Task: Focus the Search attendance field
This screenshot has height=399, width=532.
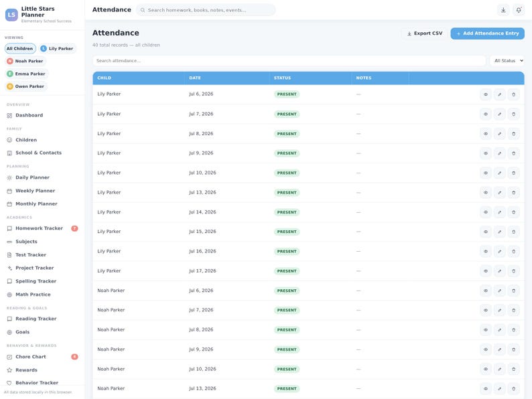Action: [289, 61]
